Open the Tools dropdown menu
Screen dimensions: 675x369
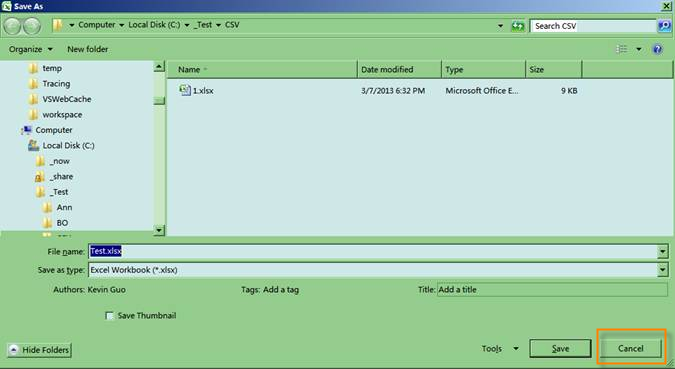click(x=500, y=348)
